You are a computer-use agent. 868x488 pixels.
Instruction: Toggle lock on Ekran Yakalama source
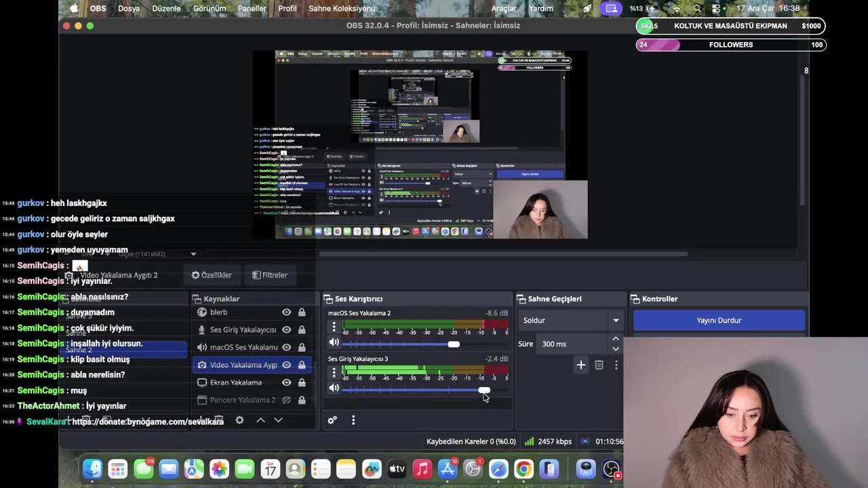[x=302, y=383]
